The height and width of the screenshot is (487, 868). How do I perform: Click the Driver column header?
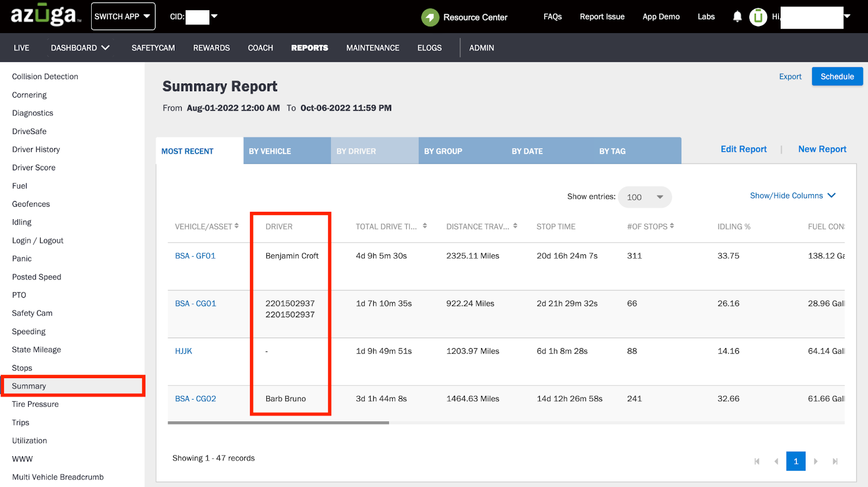click(279, 227)
